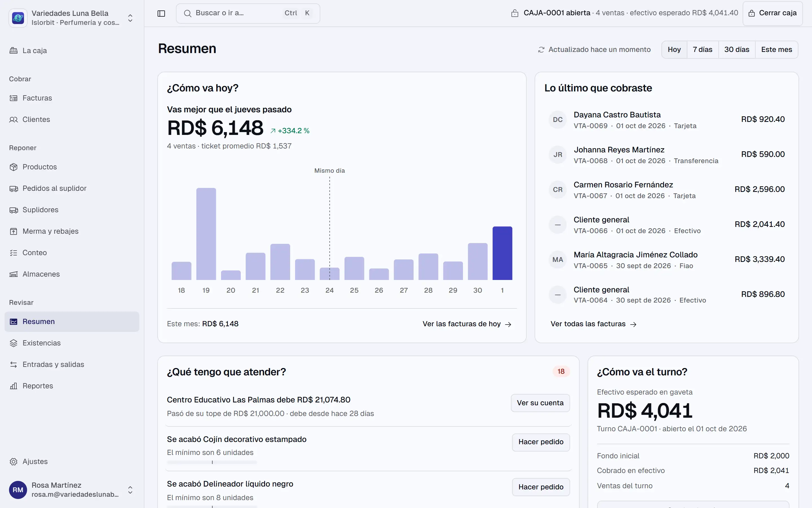Screen dimensions: 812x508
Task: Click the Buscar o ir a search field
Action: click(x=248, y=14)
